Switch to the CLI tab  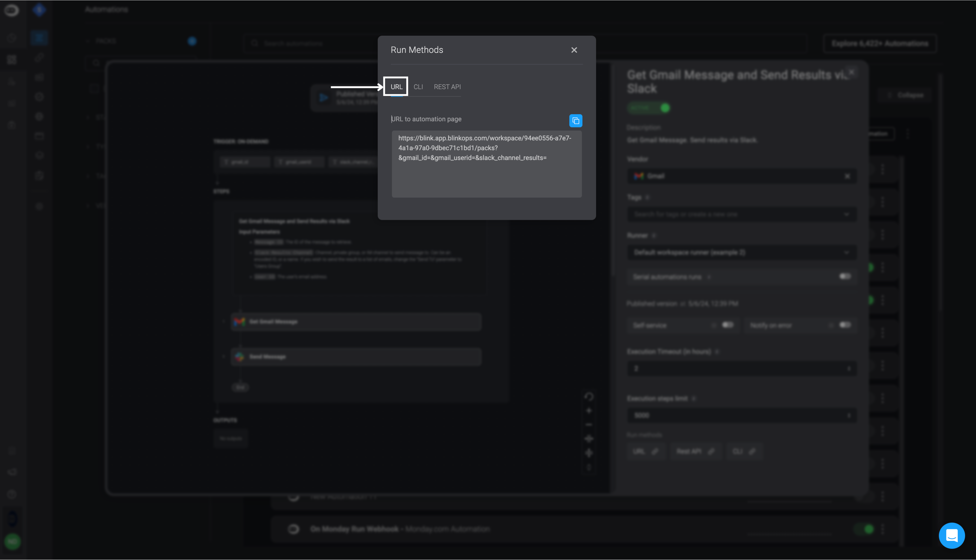coord(418,87)
